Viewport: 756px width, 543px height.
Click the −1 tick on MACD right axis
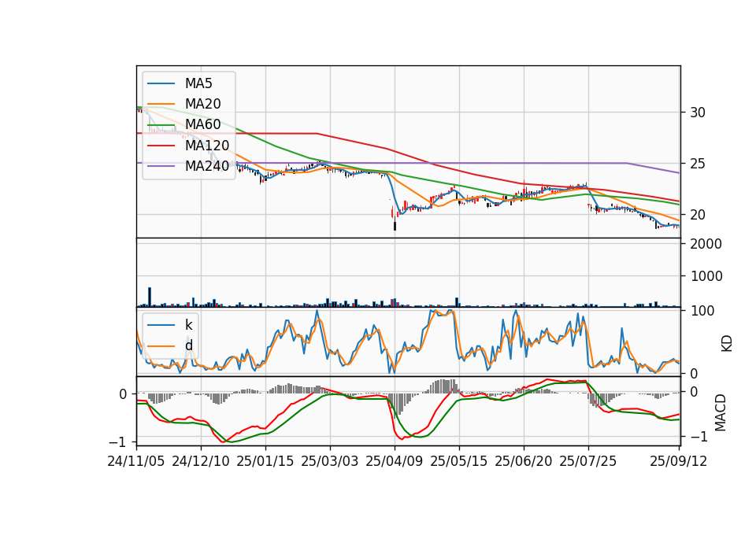click(x=699, y=437)
